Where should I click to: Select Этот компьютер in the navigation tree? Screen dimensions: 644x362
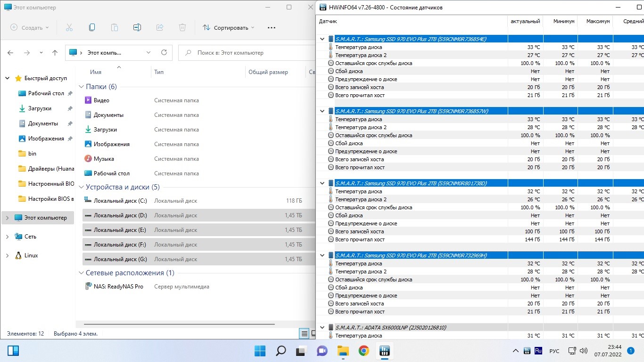click(x=38, y=218)
